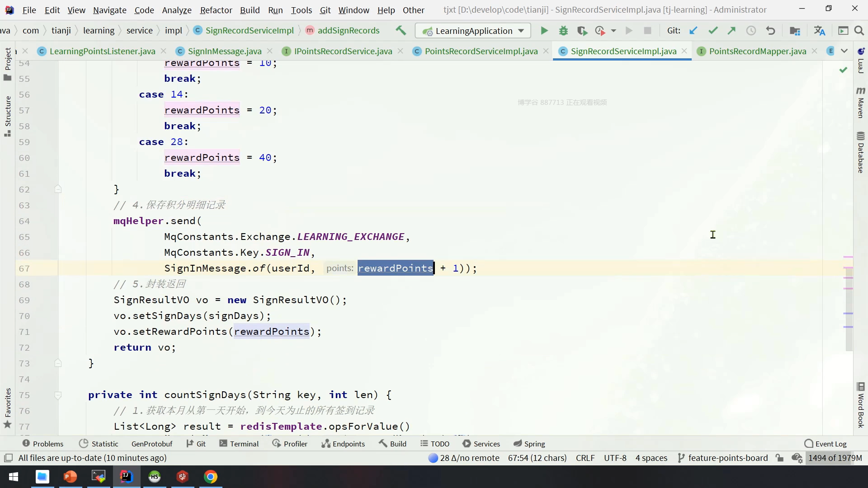Switch to PointsRecordServiceImpl.java tab
The image size is (868, 488).
[481, 51]
